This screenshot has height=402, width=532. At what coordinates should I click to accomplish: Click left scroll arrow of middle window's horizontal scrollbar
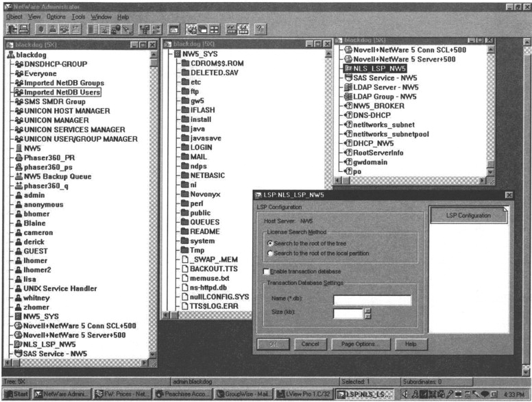pyautogui.click(x=166, y=315)
